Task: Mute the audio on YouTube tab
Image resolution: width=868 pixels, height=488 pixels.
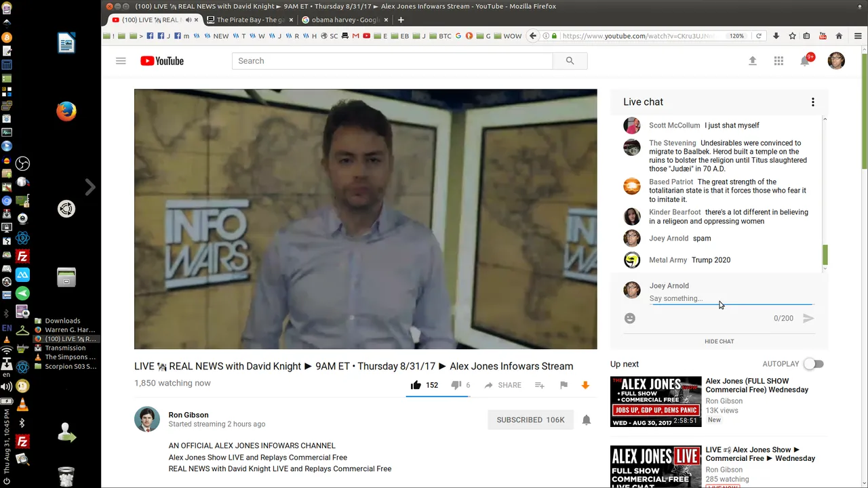Action: tap(188, 20)
